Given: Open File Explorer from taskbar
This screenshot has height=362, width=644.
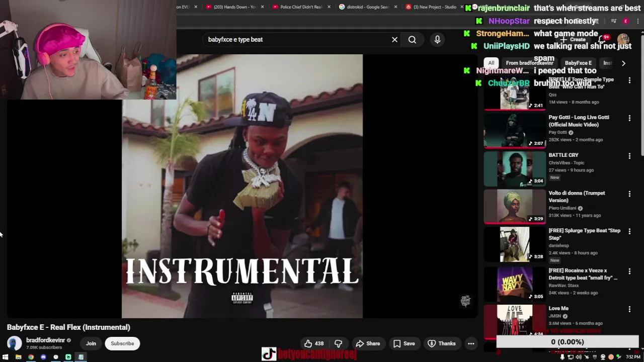Looking at the screenshot, I should [x=18, y=357].
